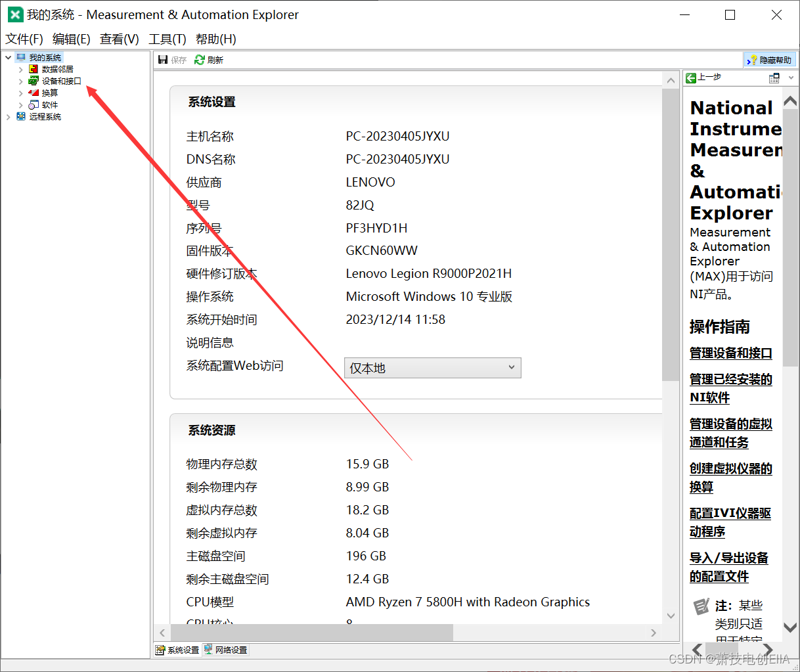Image resolution: width=800 pixels, height=672 pixels.
Task: Click the green 上一步 back arrow
Action: click(x=691, y=78)
